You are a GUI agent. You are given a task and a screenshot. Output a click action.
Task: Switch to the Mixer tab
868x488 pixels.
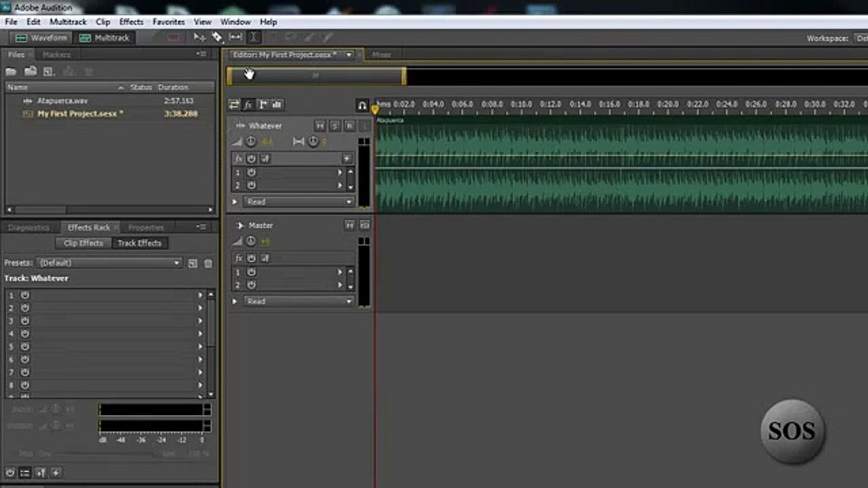381,54
